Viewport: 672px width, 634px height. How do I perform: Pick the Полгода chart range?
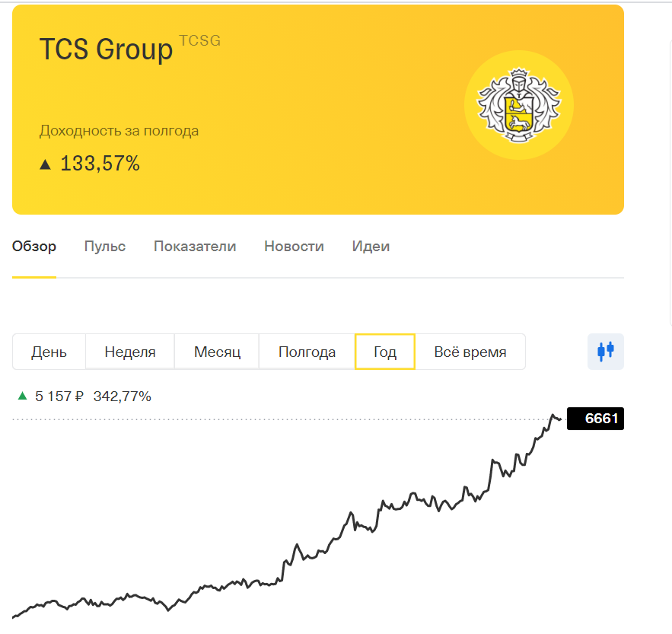tap(307, 352)
